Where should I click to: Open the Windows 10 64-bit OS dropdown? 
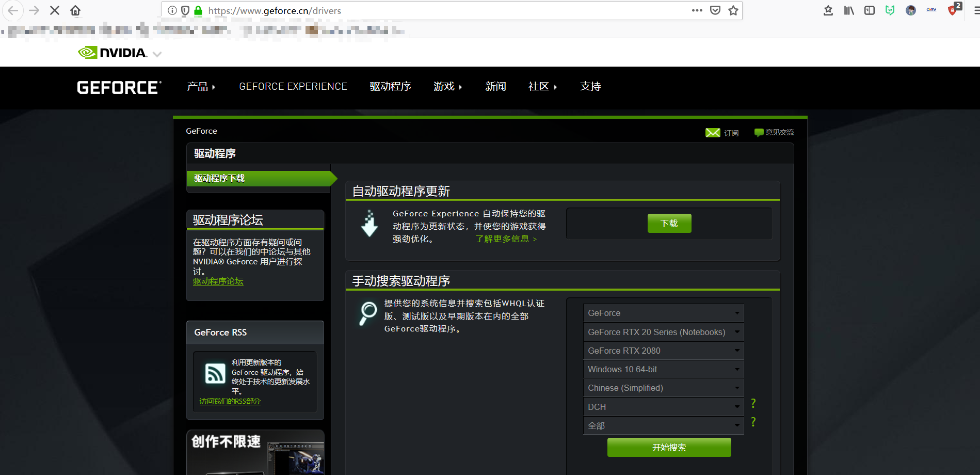pyautogui.click(x=664, y=369)
